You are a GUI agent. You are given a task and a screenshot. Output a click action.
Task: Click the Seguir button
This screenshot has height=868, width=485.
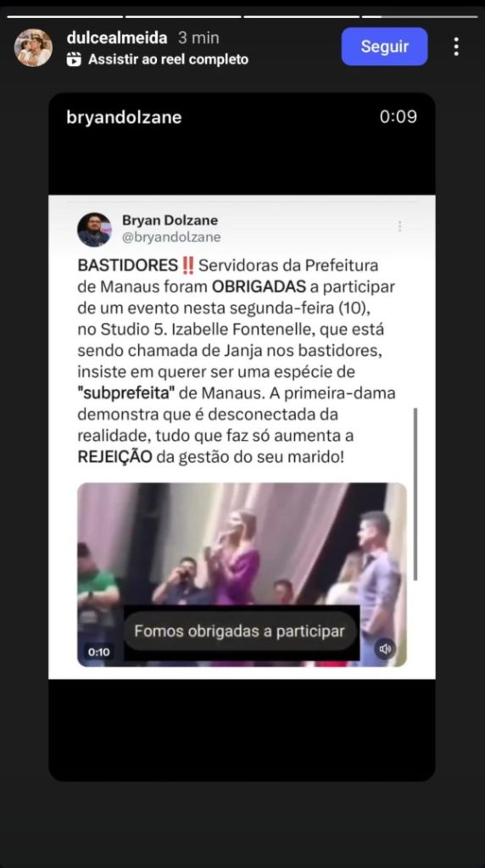click(x=384, y=47)
